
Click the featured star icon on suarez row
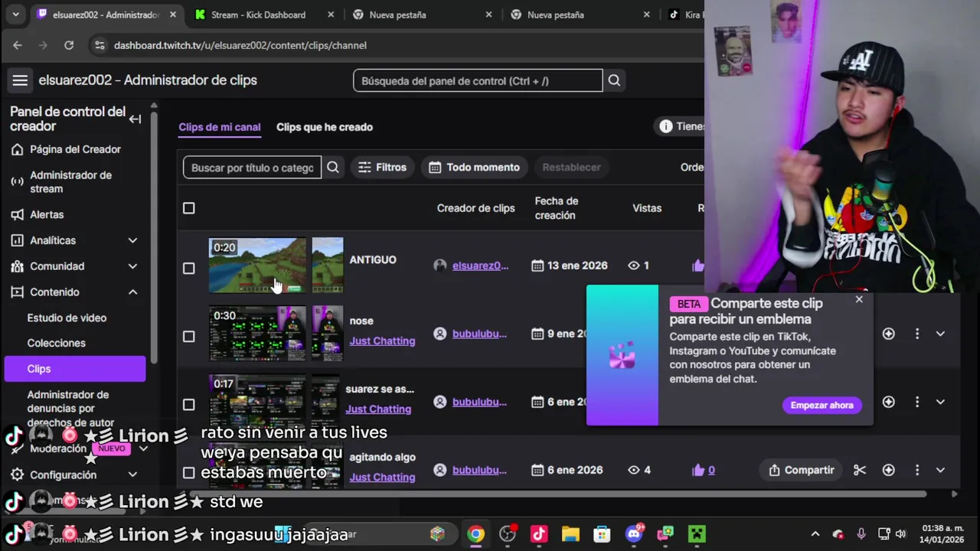pyautogui.click(x=888, y=402)
